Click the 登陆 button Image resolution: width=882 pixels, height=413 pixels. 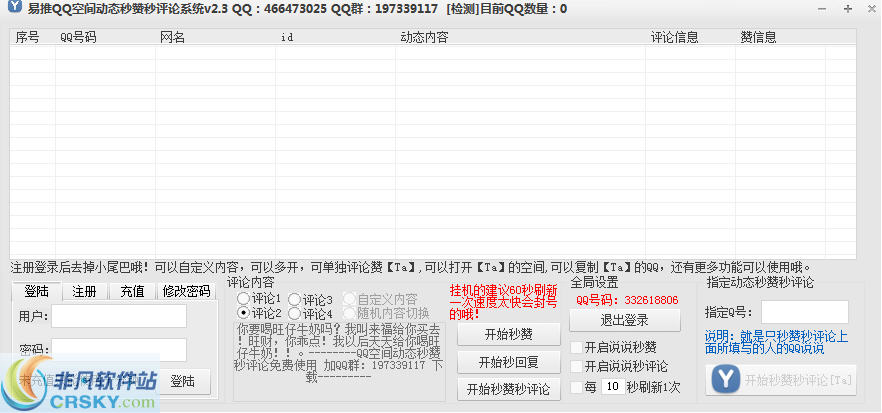[x=183, y=381]
